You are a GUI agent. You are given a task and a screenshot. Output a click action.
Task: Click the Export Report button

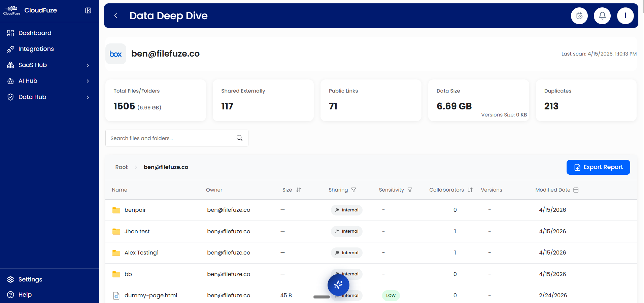point(598,167)
